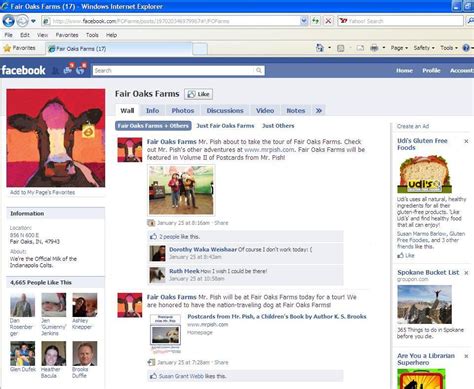Viewport: 474px width, 389px height.
Task: Open the Tools menu in menu bar
Action: click(92, 35)
